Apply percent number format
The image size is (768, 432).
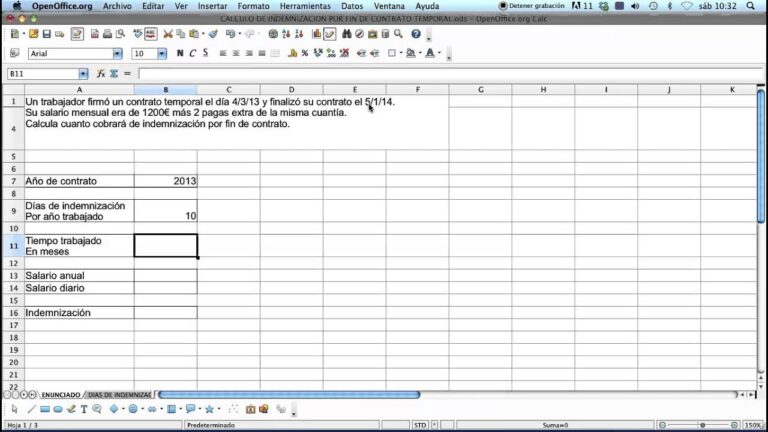pos(303,53)
